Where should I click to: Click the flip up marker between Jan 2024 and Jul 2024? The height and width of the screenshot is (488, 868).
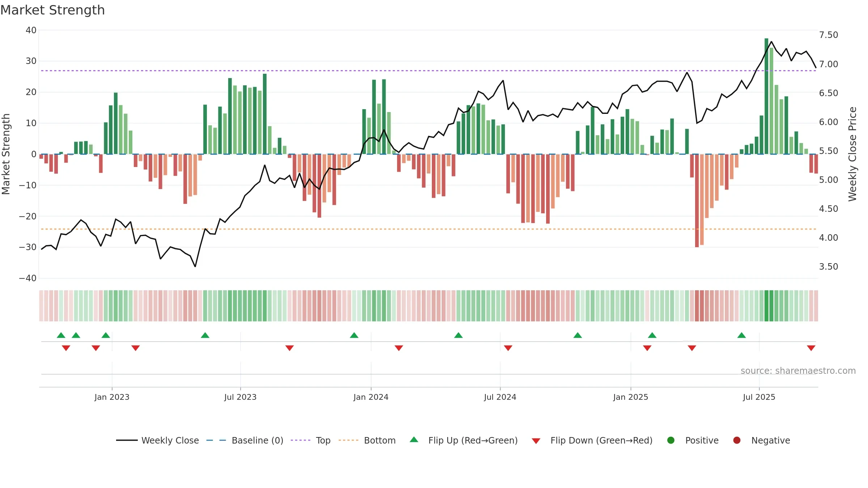(459, 335)
